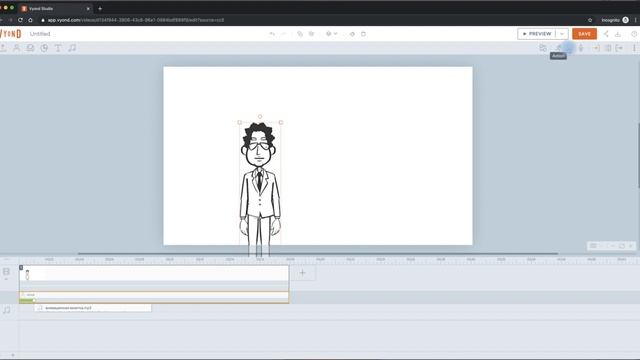
Task: Edit the Untitled video title
Action: pos(40,34)
